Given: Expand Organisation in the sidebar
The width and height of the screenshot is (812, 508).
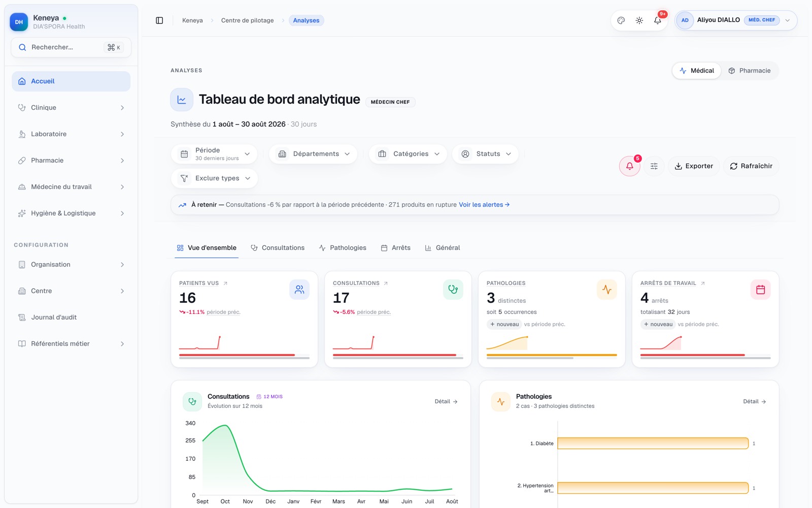Looking at the screenshot, I should (71, 265).
